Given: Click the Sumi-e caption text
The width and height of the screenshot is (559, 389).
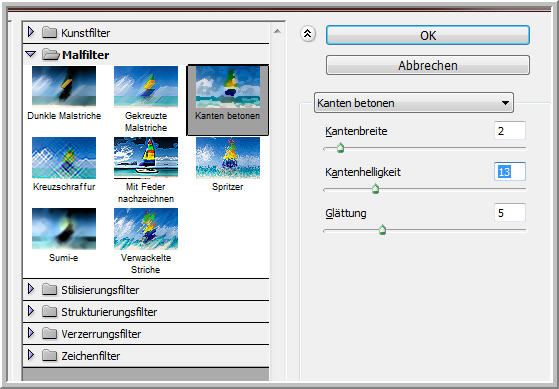Looking at the screenshot, I should coord(63,257).
